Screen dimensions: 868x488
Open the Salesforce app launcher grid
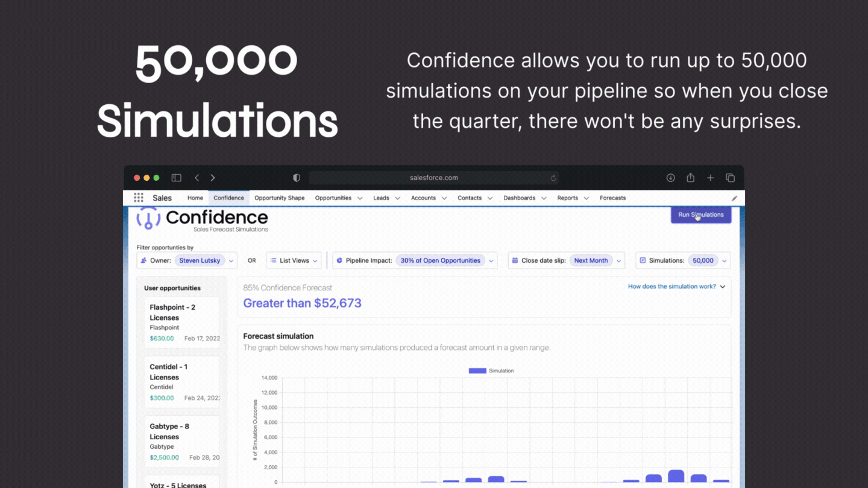(x=139, y=198)
